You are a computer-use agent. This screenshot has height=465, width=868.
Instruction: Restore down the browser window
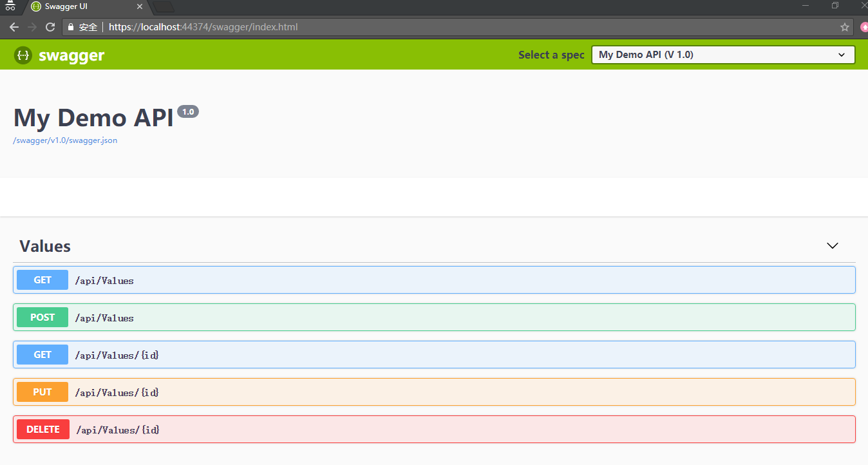click(x=835, y=6)
